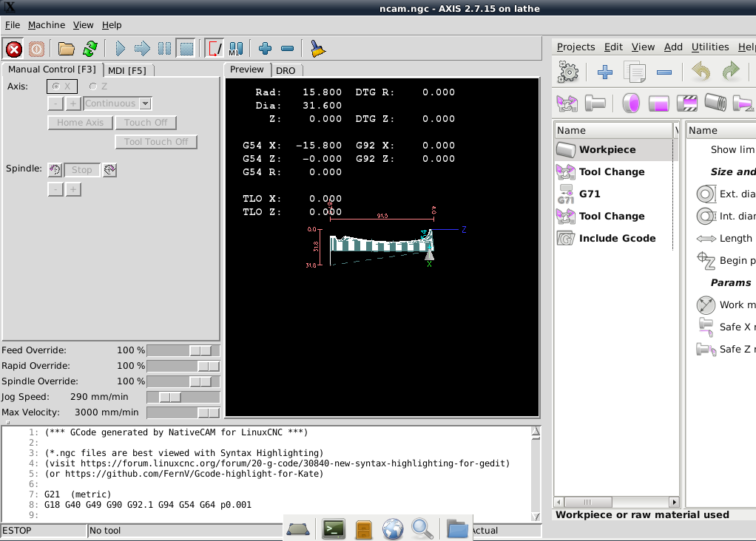Select the Z axis radio button

click(93, 86)
